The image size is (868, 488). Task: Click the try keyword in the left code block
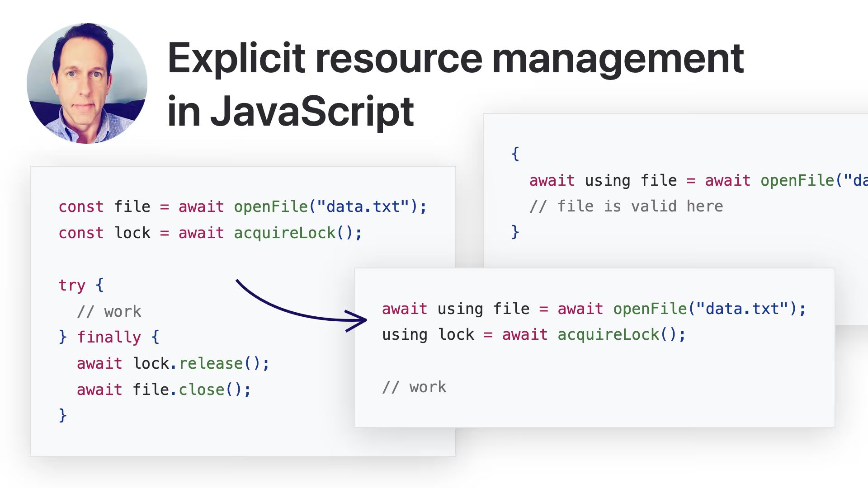pyautogui.click(x=71, y=285)
